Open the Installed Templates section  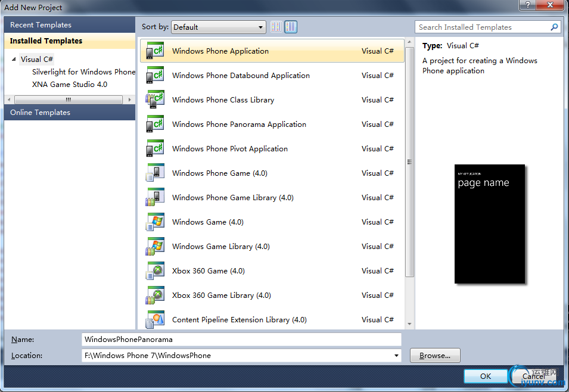click(70, 41)
